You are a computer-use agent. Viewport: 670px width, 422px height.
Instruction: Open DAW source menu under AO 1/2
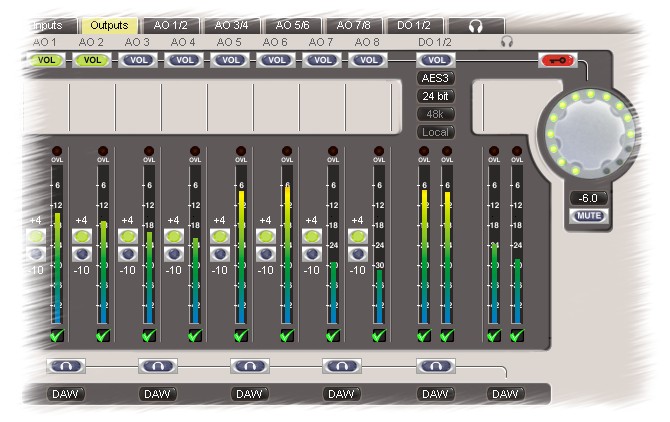(x=65, y=394)
